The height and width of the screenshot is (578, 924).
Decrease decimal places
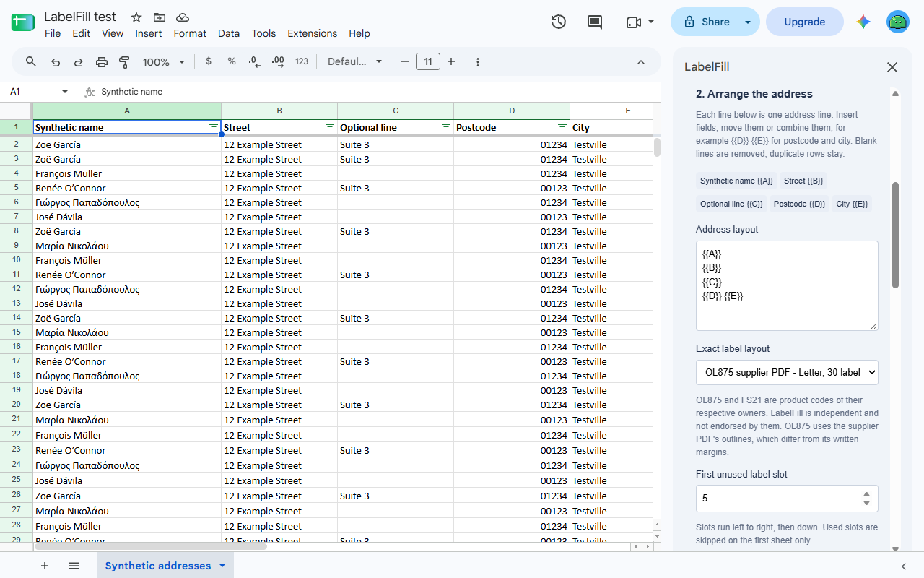[254, 62]
